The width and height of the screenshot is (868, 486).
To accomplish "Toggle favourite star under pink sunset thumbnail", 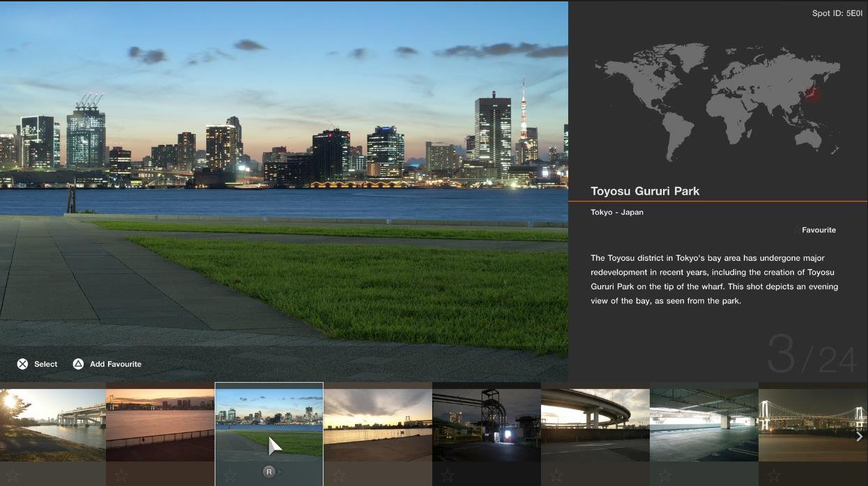I will click(121, 476).
